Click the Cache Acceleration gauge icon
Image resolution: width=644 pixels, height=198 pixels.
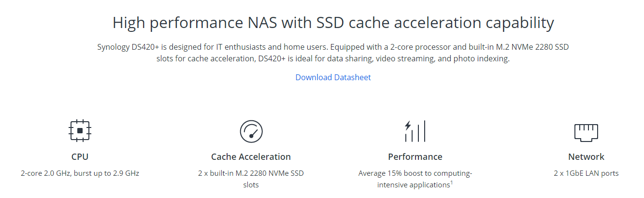(x=251, y=131)
